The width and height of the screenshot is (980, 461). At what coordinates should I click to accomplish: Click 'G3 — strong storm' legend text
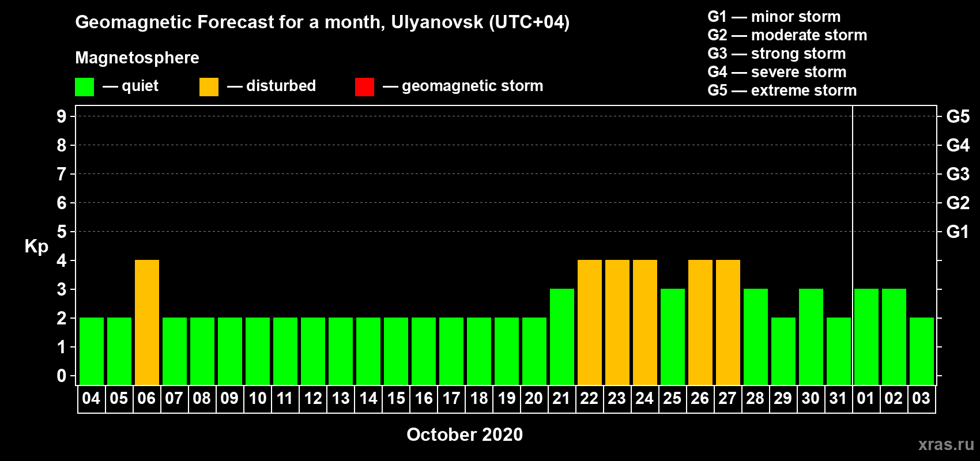tap(777, 54)
